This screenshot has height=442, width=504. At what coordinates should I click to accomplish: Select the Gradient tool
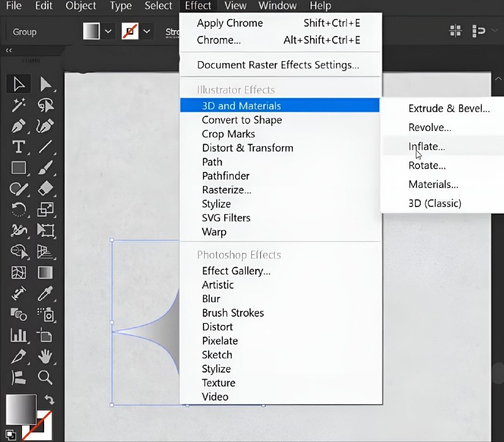click(45, 272)
